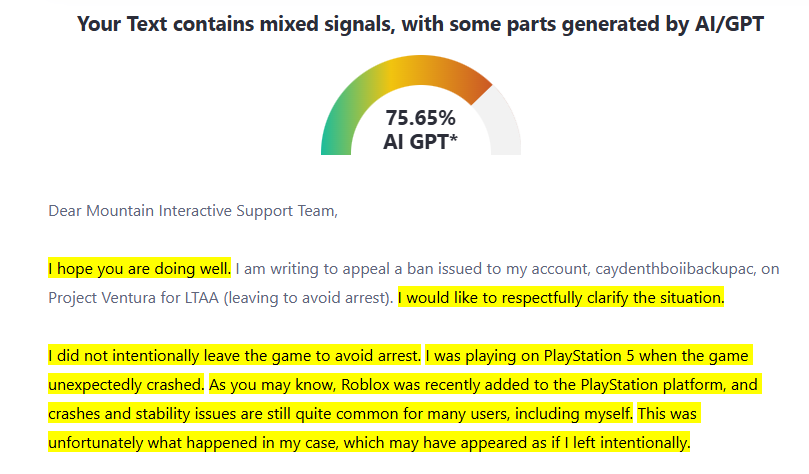This screenshot has width=809, height=474.
Task: Click the "AI GPT*" label under the score
Action: pos(420,142)
